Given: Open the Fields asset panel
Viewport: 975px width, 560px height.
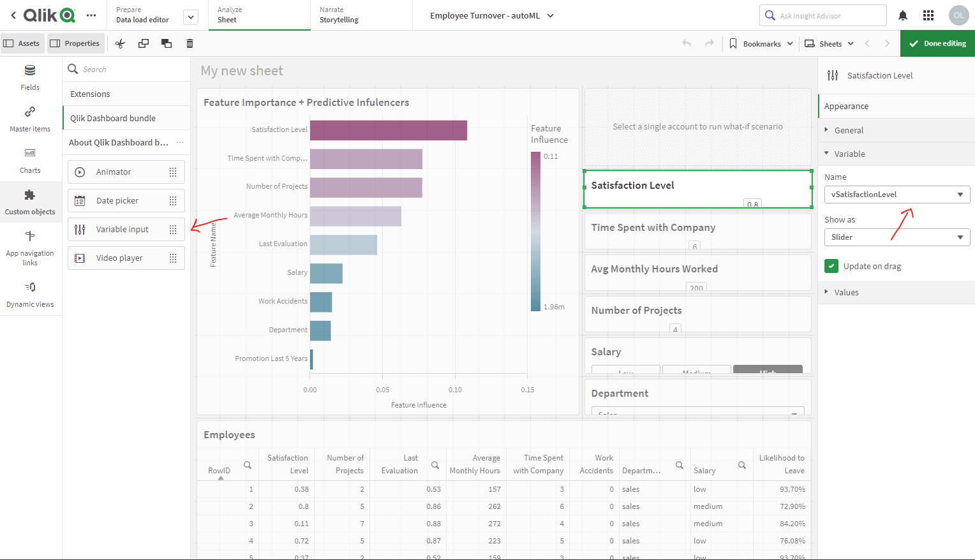Looking at the screenshot, I should (x=30, y=78).
